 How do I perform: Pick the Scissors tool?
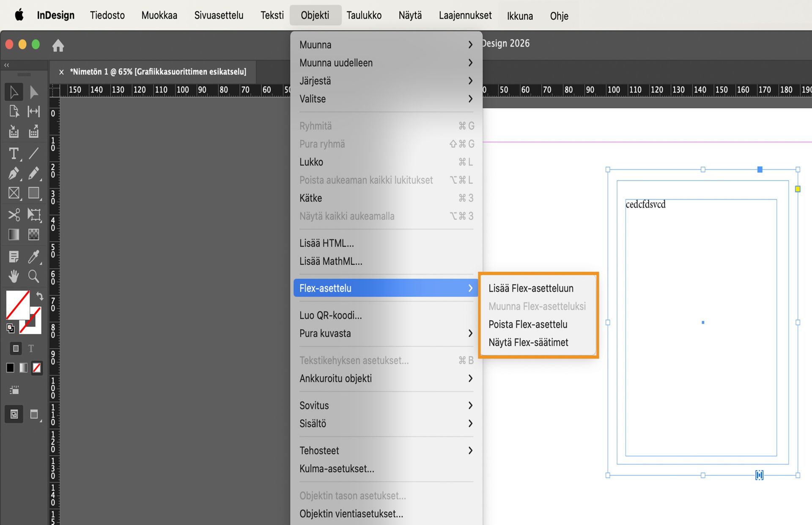coord(14,214)
